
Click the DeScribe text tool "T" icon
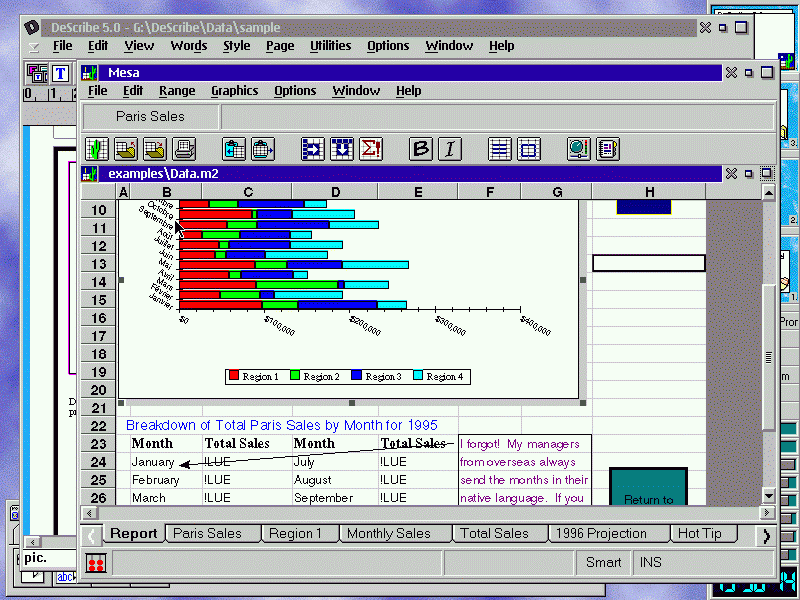point(60,73)
